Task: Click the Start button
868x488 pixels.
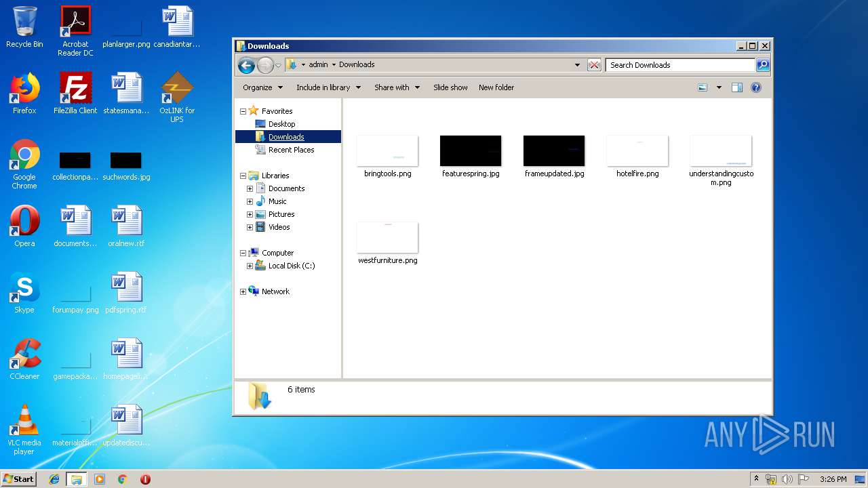Action: pos(18,479)
